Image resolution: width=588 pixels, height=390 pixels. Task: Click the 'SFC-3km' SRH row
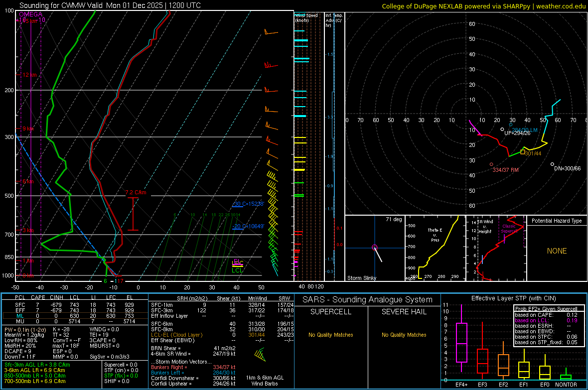coord(222,310)
